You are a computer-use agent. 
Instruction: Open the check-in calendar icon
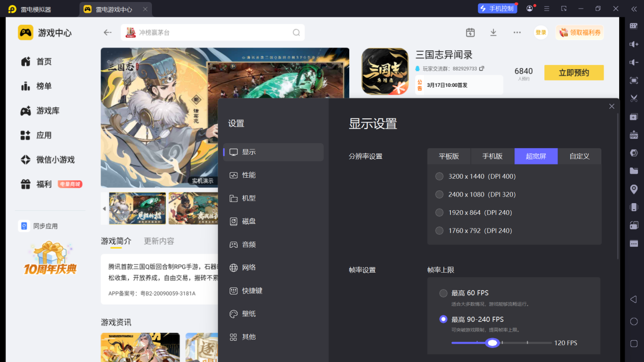[470, 32]
